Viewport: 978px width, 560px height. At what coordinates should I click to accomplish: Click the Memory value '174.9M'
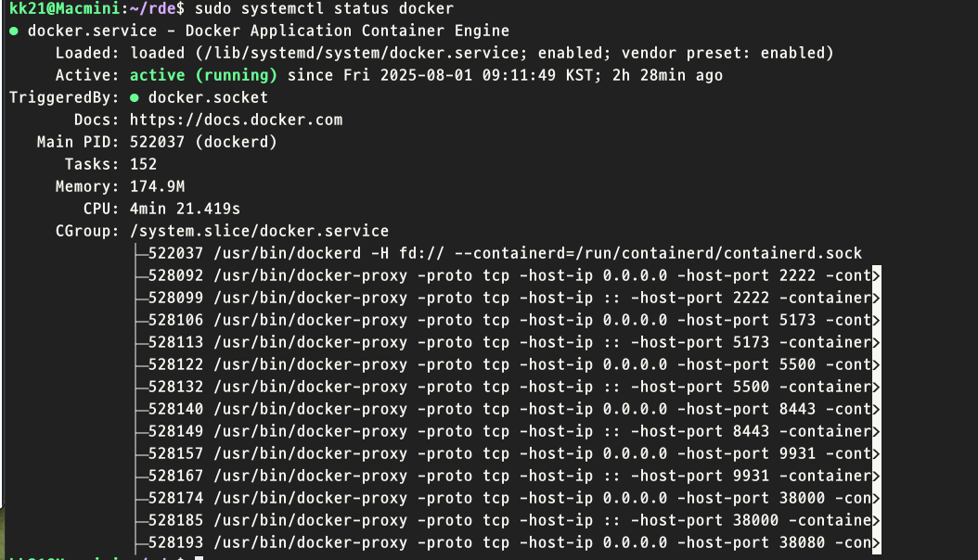click(x=157, y=186)
